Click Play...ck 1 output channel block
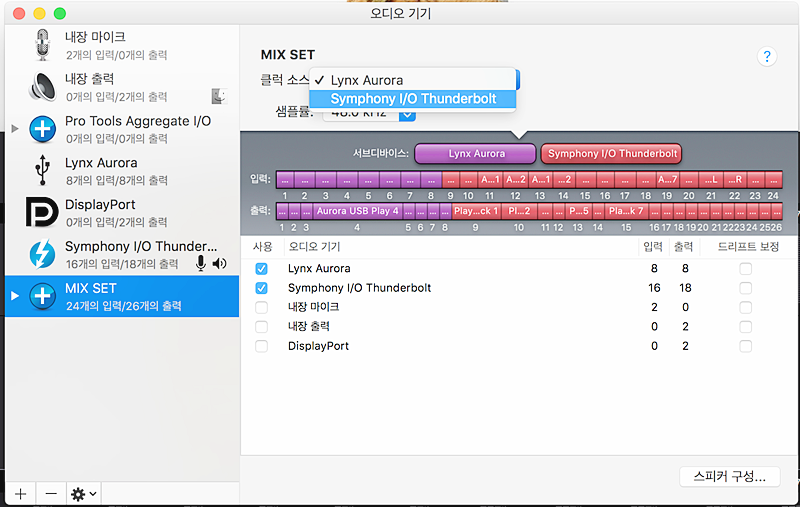This screenshot has height=507, width=800. tap(476, 211)
